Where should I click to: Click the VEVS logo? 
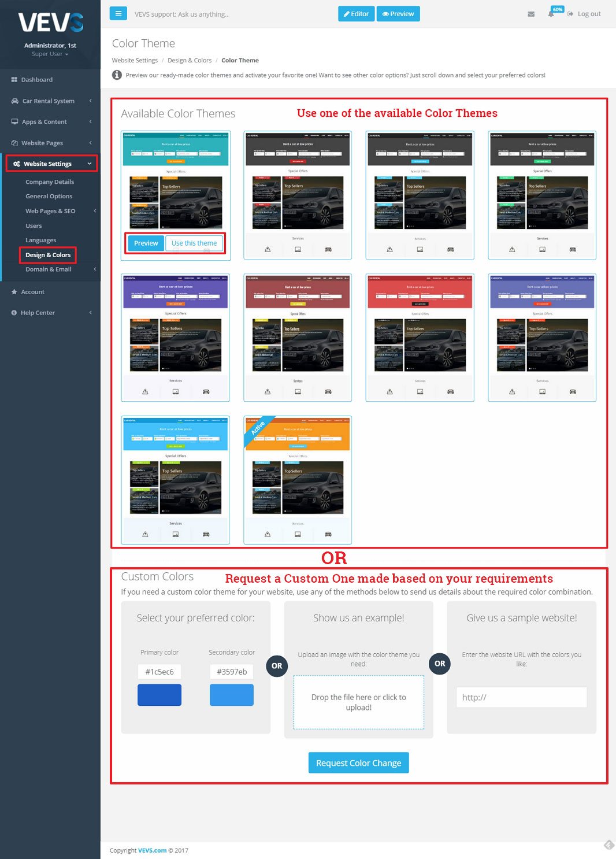tap(50, 23)
